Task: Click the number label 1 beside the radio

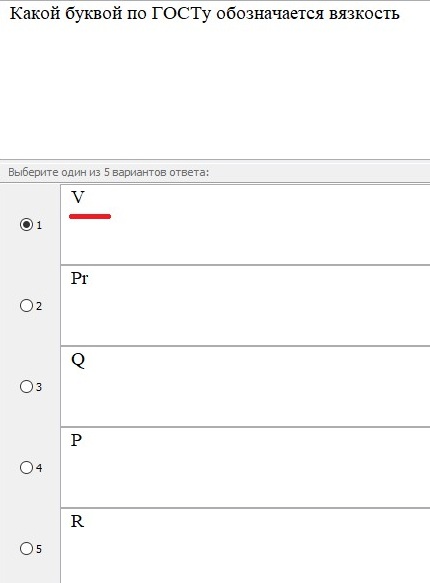Action: click(39, 225)
